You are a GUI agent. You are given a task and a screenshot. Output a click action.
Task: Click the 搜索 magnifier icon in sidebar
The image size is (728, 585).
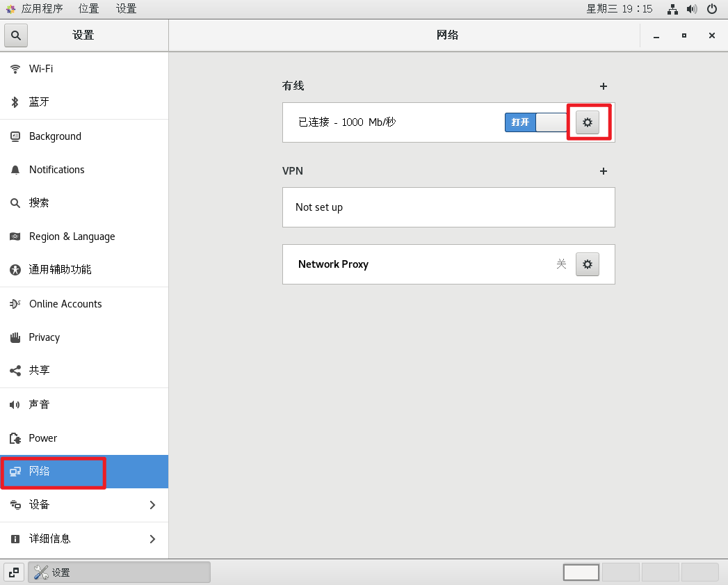pyautogui.click(x=15, y=203)
